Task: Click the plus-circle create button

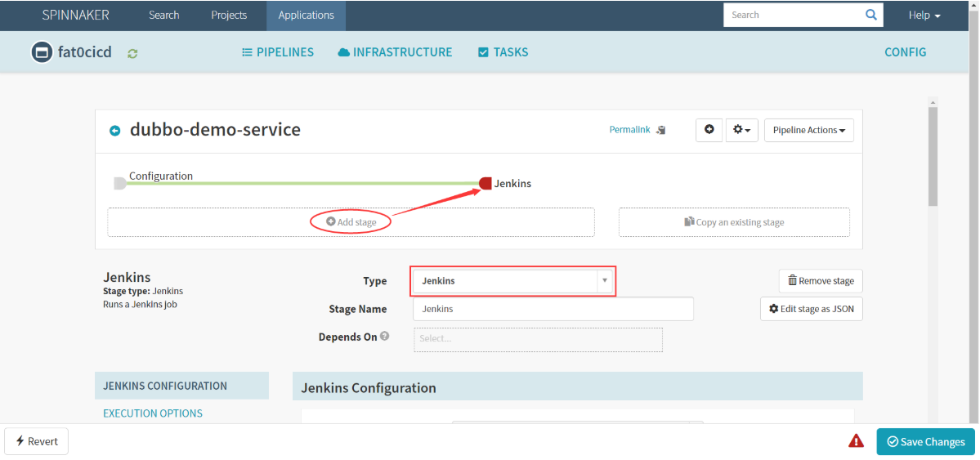Action: pos(709,130)
